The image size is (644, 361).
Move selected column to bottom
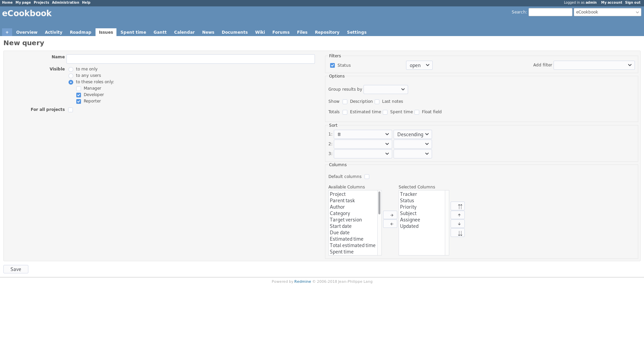point(457,233)
